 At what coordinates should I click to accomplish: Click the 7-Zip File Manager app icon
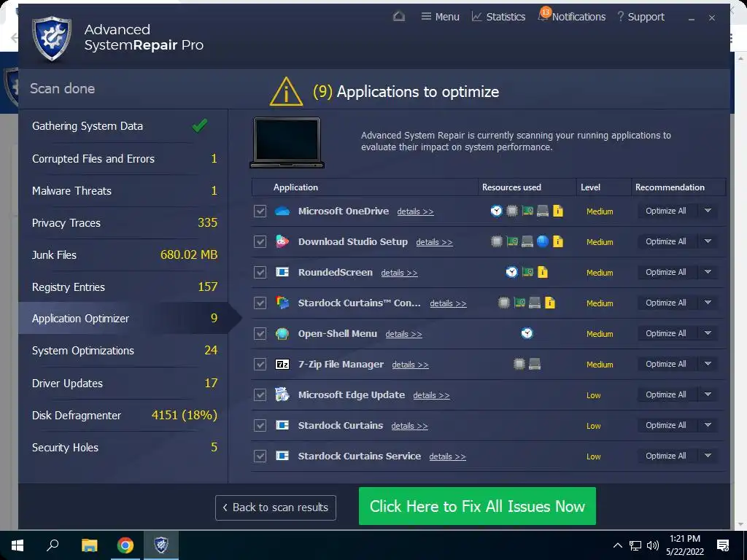[282, 365]
